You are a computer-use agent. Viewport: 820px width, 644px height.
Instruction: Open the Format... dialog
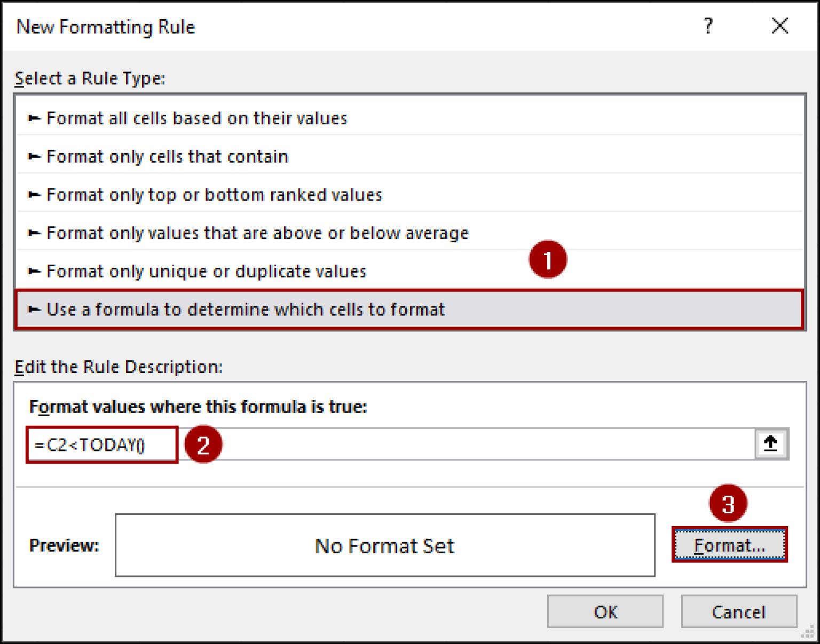(x=730, y=545)
